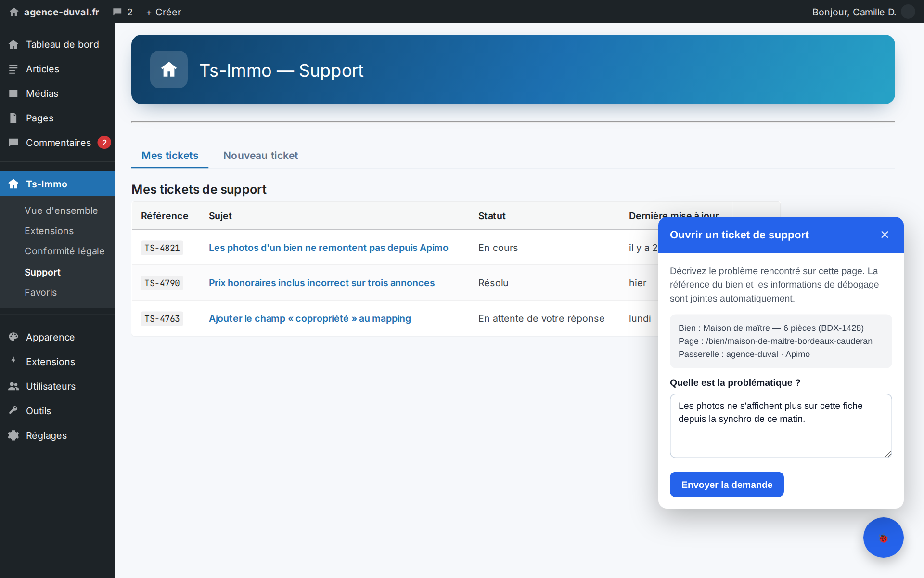Viewport: 924px width, 578px height.
Task: Open the Extensions item under Ts-Immo
Action: tap(49, 231)
